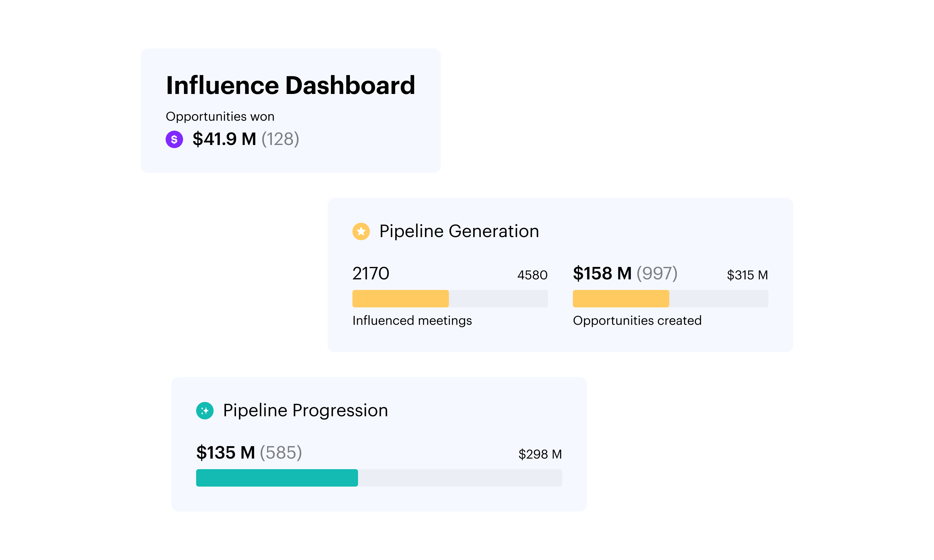Click the (128) opportunities count
This screenshot has height=560, width=934.
[280, 139]
